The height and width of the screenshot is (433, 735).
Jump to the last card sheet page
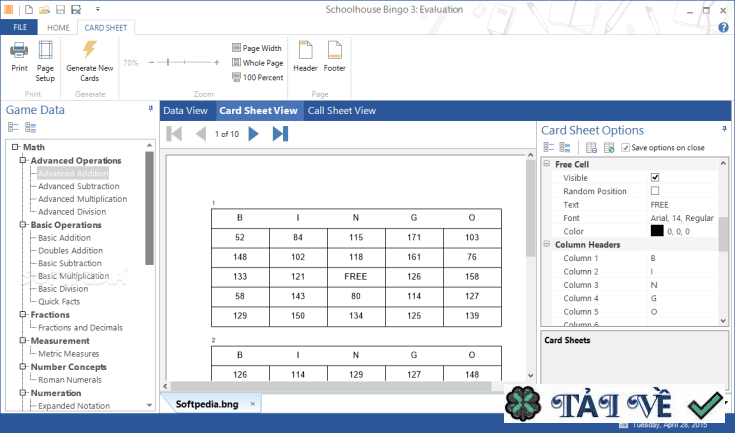pos(280,133)
